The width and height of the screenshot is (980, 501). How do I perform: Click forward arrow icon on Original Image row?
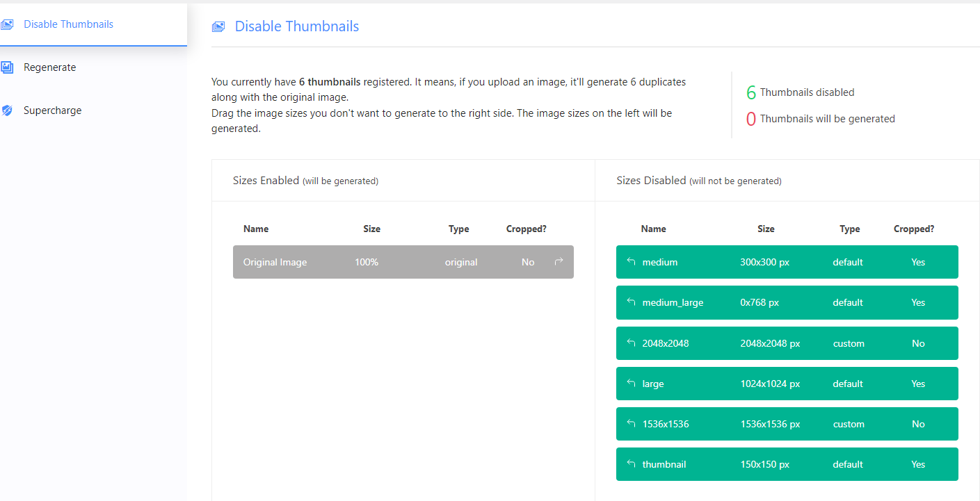point(559,262)
